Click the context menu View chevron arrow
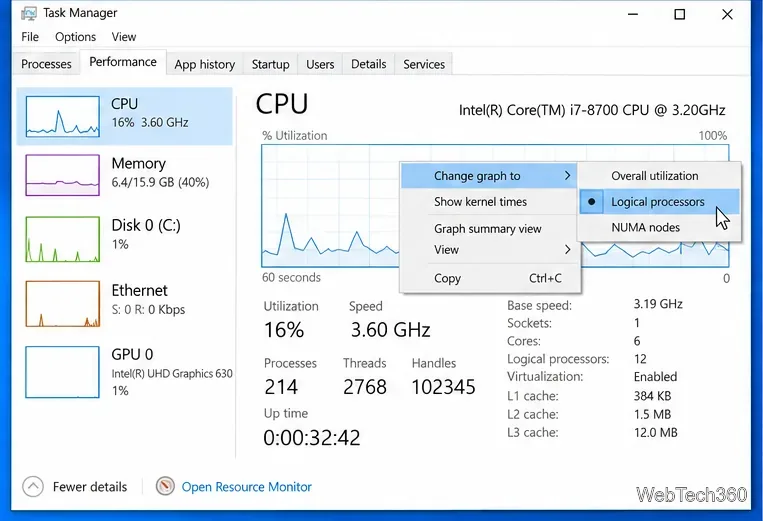Screen dimensions: 763x521 567,250
